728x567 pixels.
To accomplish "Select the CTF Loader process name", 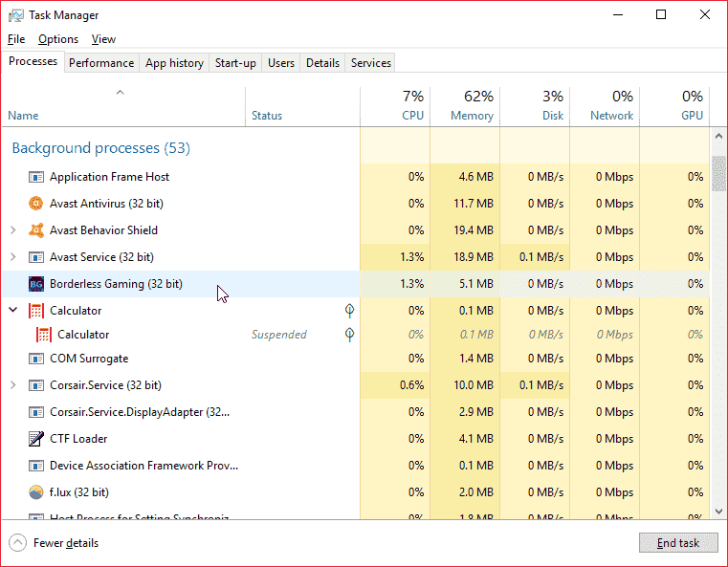I will point(78,439).
